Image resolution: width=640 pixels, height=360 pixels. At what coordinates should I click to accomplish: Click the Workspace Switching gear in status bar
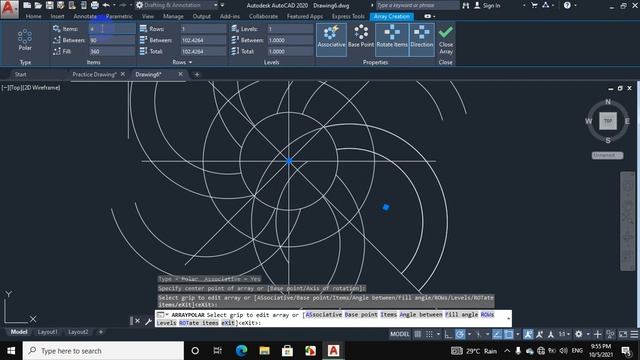tap(578, 334)
